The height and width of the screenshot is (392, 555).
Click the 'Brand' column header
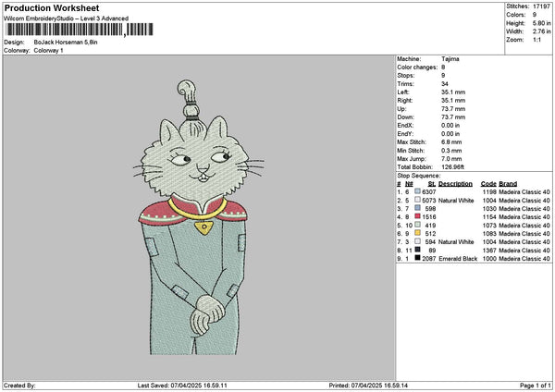[x=508, y=184]
